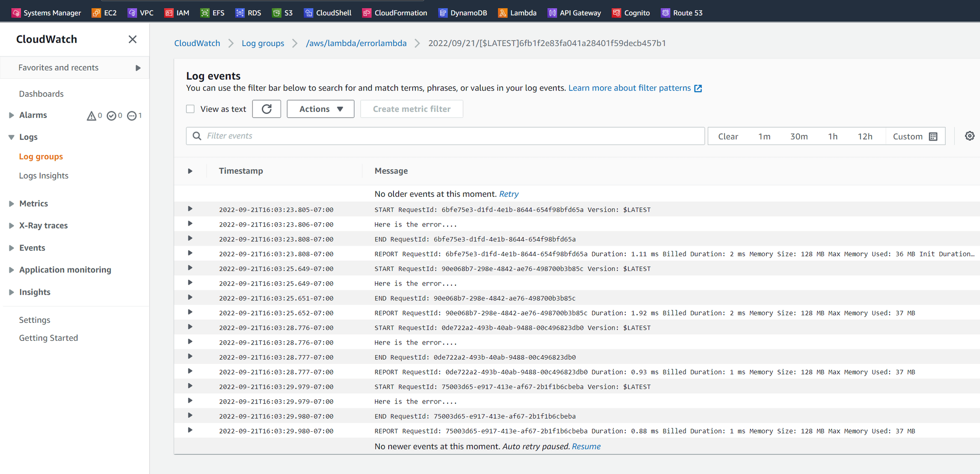980x474 pixels.
Task: Open log events display settings gear
Action: click(970, 136)
